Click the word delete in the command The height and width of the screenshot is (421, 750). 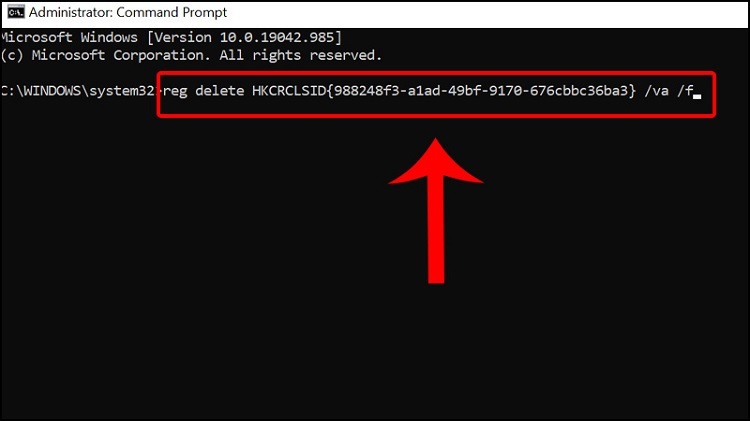point(220,91)
